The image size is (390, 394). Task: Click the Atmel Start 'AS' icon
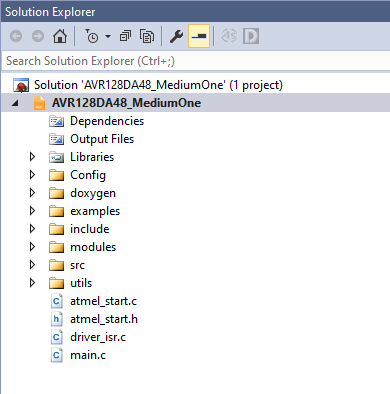(229, 36)
